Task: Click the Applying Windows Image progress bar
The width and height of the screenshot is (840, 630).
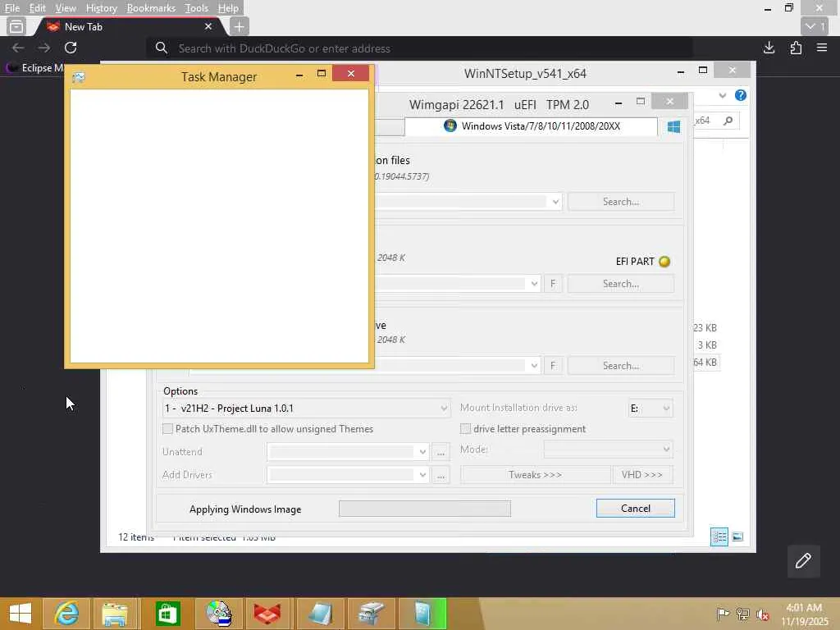Action: tap(425, 509)
